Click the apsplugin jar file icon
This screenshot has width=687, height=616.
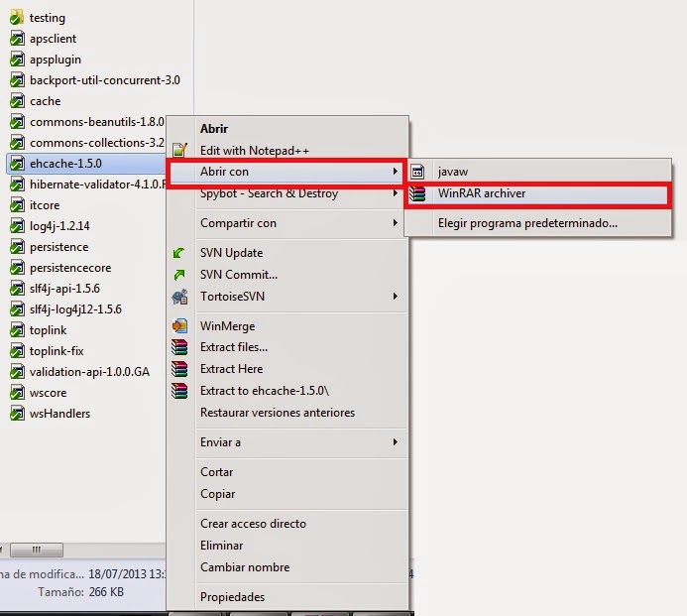click(17, 60)
